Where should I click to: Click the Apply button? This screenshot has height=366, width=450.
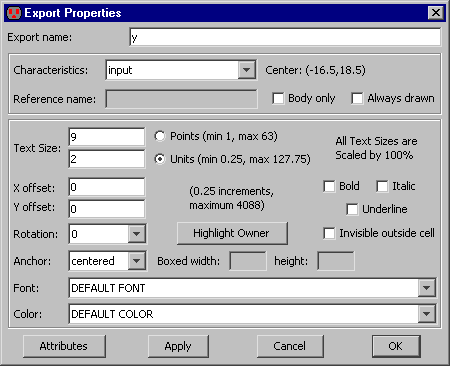[178, 346]
